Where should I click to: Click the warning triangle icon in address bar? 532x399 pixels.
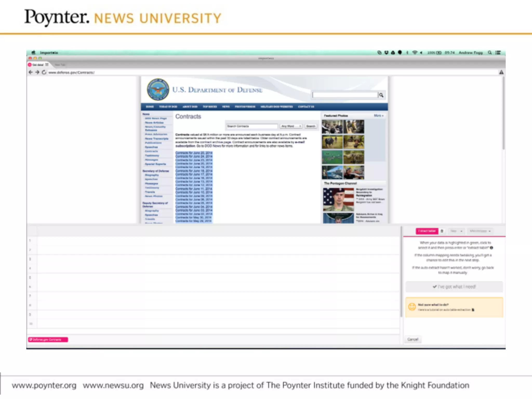point(501,72)
